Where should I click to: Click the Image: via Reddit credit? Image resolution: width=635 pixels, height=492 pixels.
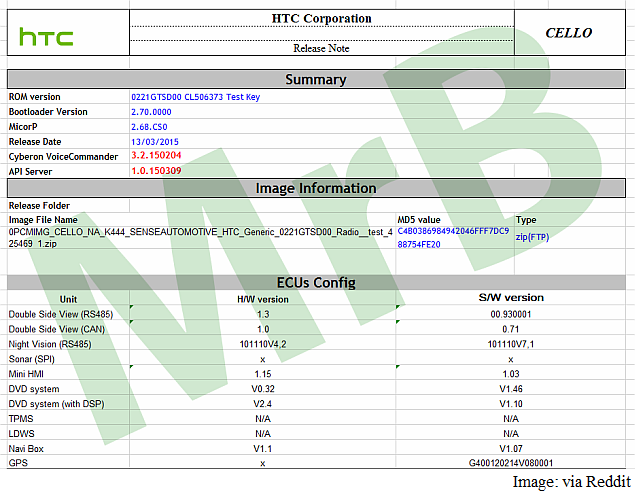coord(572,482)
